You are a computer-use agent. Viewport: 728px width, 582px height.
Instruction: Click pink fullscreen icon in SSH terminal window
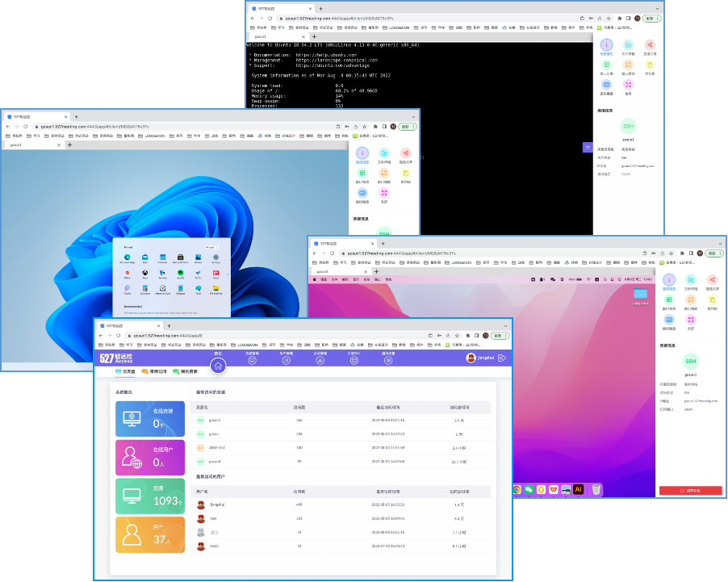[628, 85]
